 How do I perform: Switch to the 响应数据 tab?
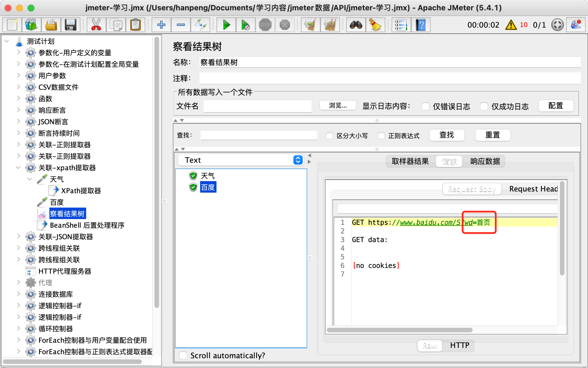coord(485,162)
